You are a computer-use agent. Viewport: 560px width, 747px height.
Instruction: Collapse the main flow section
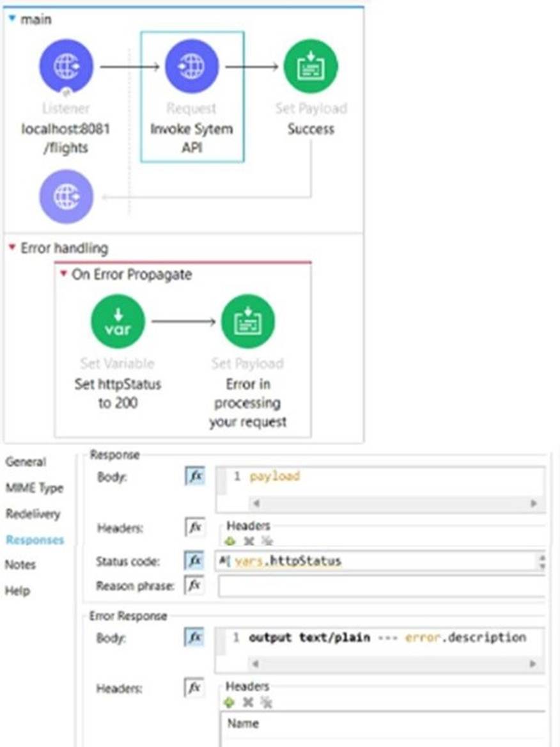(13, 19)
